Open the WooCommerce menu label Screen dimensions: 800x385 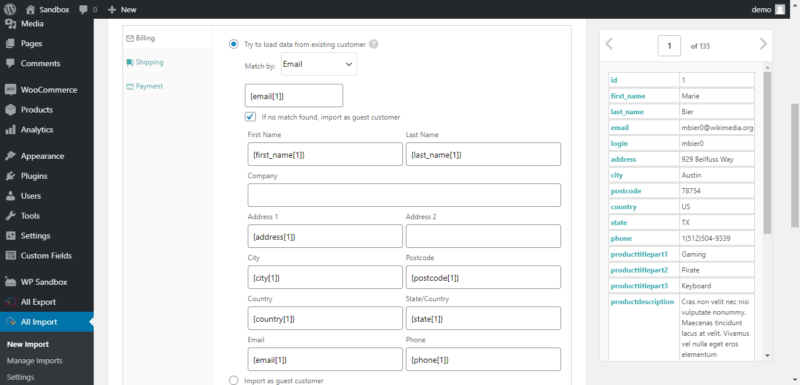tap(49, 90)
